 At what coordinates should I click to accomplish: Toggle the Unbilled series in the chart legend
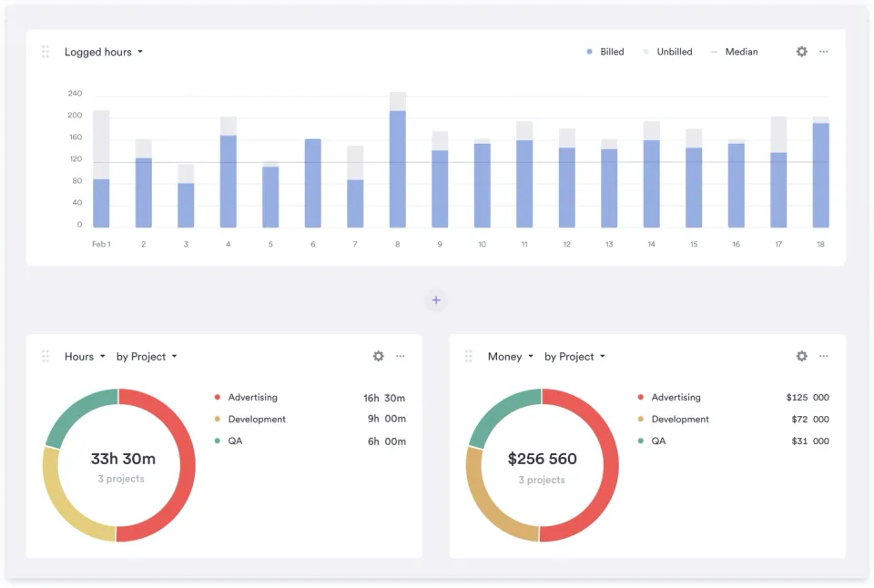[667, 52]
